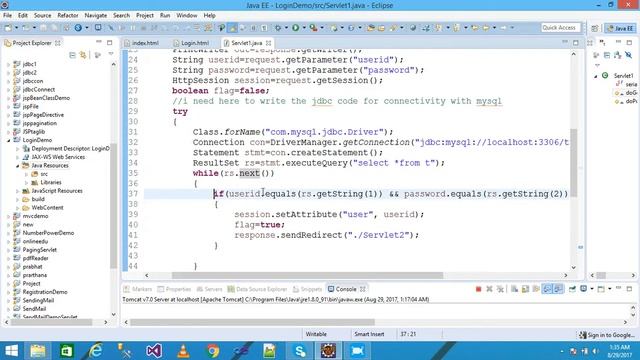Open VLC media player from the taskbar
640x360 pixels.
click(x=183, y=351)
